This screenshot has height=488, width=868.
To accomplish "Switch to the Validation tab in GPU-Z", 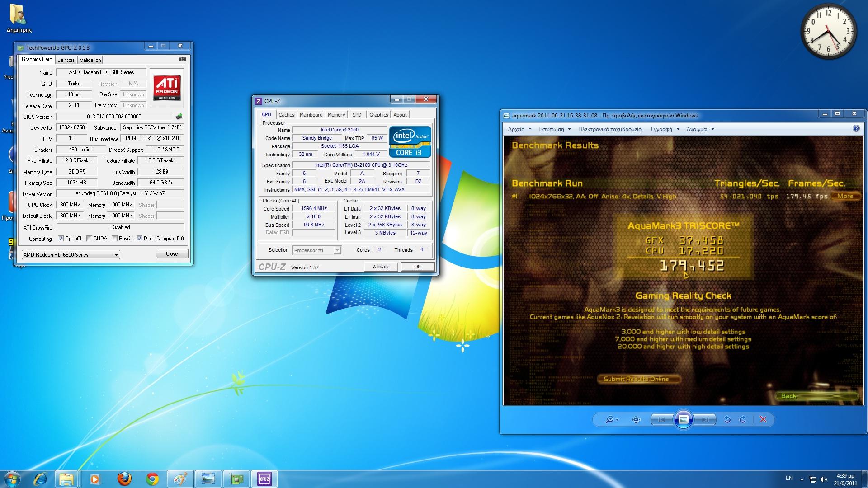I will 90,60.
